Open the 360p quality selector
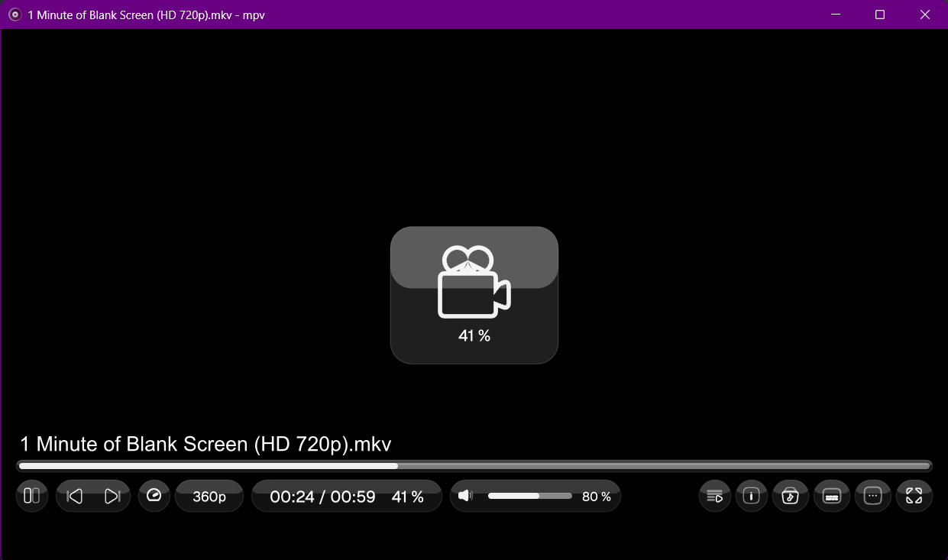The width and height of the screenshot is (948, 560). coord(209,496)
